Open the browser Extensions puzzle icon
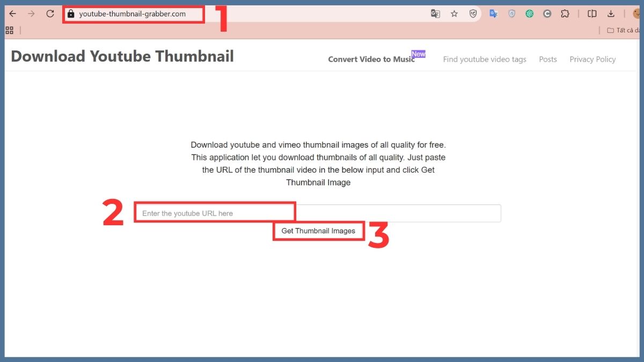Screen dimensions: 644x362 [565, 13]
